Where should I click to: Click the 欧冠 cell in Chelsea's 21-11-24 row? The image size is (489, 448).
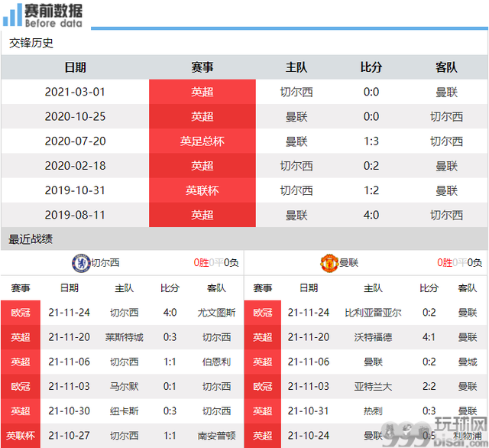tap(21, 313)
